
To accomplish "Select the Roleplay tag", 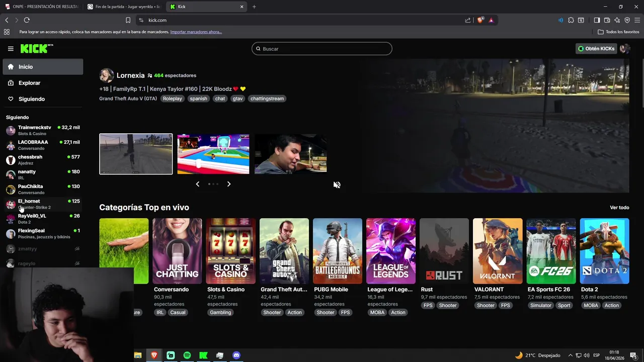I will 172,99.
